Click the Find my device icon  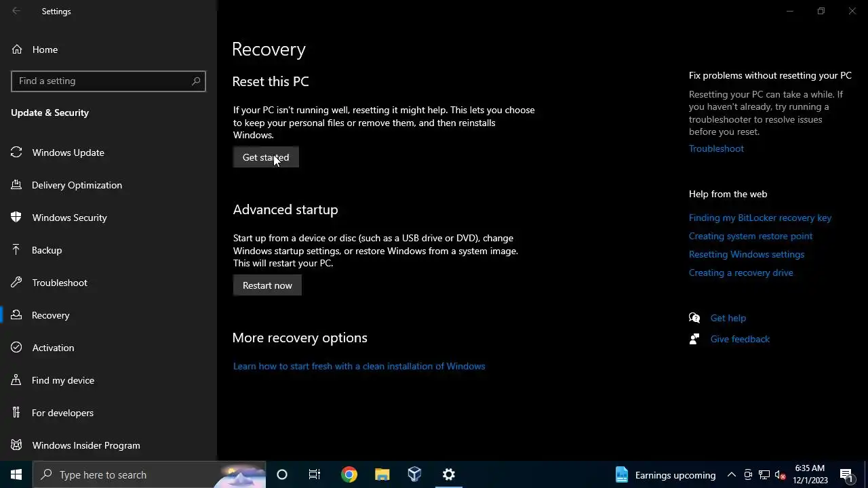(17, 380)
